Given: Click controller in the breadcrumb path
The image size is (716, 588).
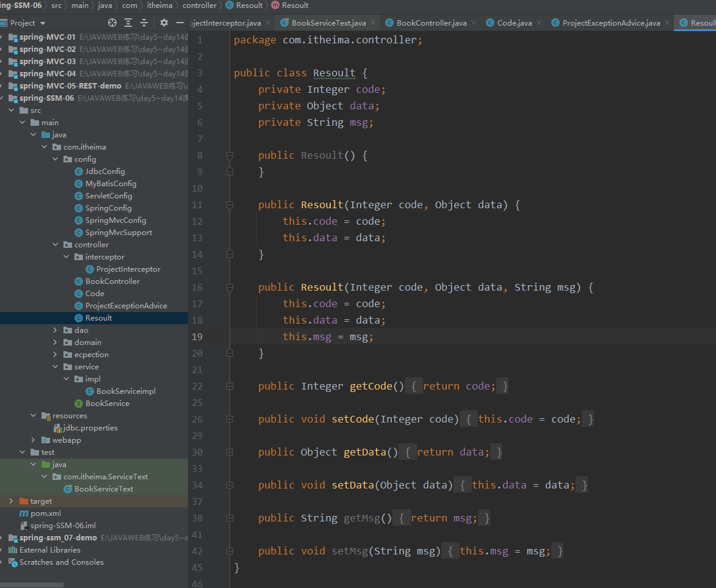Looking at the screenshot, I should [x=199, y=5].
